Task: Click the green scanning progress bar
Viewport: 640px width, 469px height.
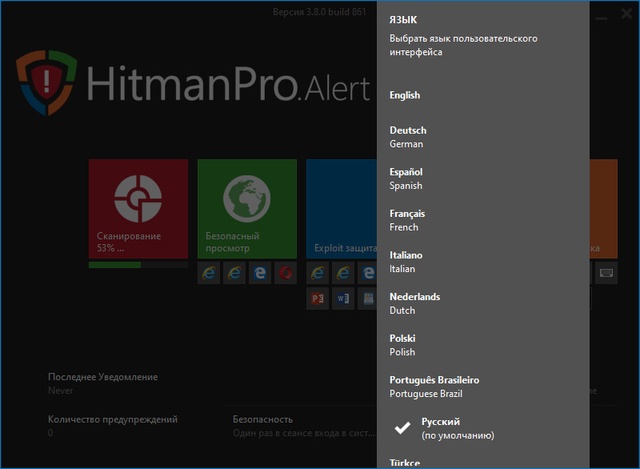Action: click(x=114, y=265)
